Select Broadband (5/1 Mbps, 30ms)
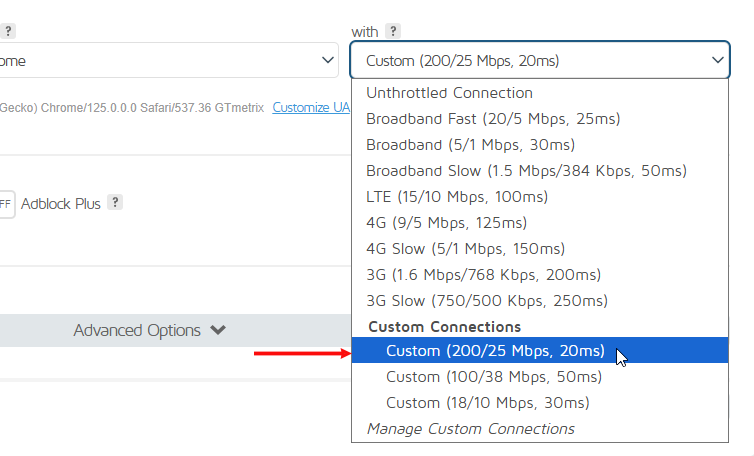 464,145
